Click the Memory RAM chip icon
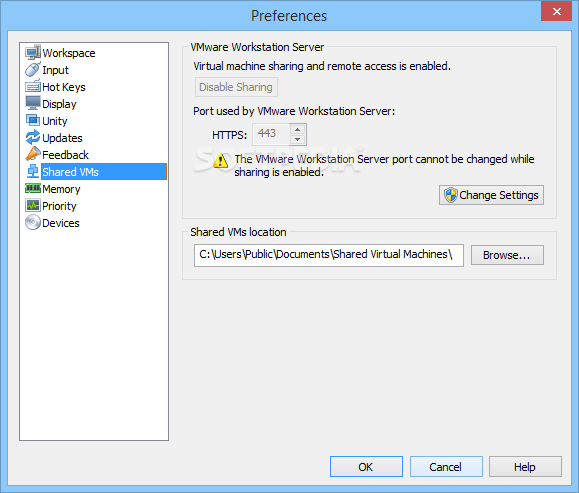This screenshot has width=579, height=493. 33,188
